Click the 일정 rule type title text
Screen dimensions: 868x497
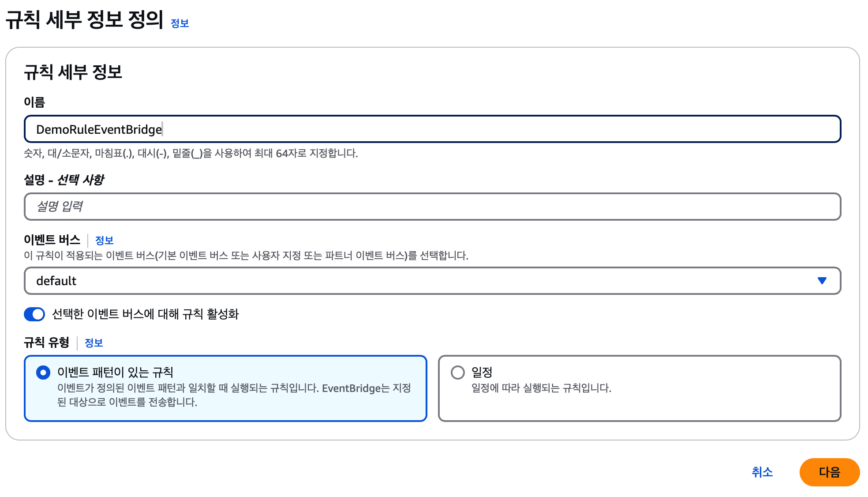(x=482, y=373)
